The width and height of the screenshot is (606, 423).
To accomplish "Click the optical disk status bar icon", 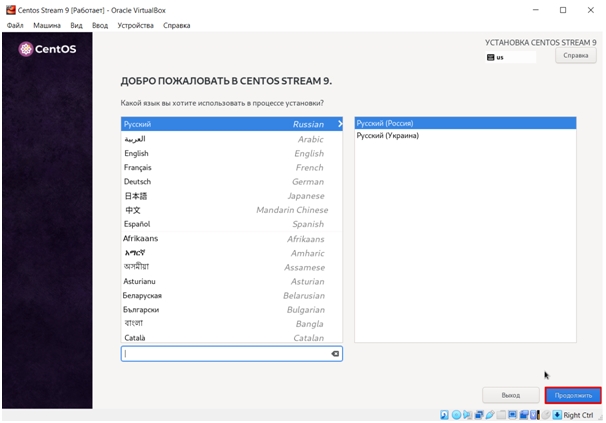I will [x=456, y=415].
